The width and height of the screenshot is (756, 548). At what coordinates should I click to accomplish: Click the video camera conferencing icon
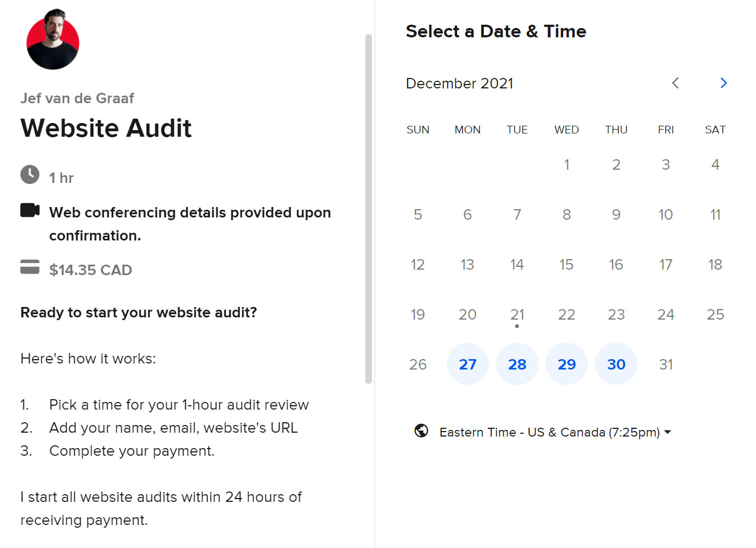pos(30,210)
